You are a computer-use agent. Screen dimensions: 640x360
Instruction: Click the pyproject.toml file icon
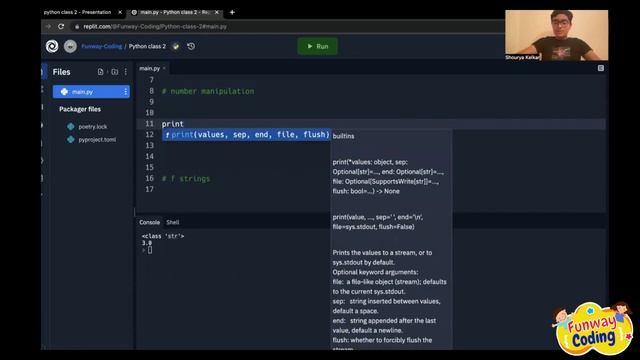click(x=71, y=140)
